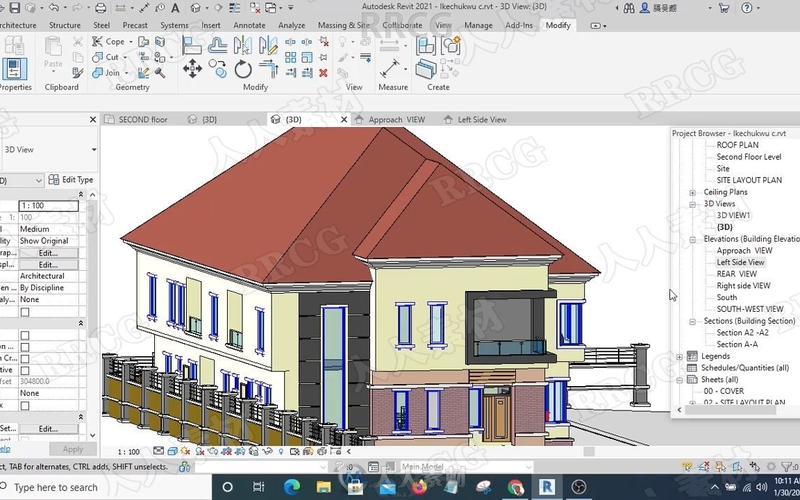800x500 pixels.
Task: Collapse the Sheets (all) tree node
Action: pyautogui.click(x=680, y=380)
